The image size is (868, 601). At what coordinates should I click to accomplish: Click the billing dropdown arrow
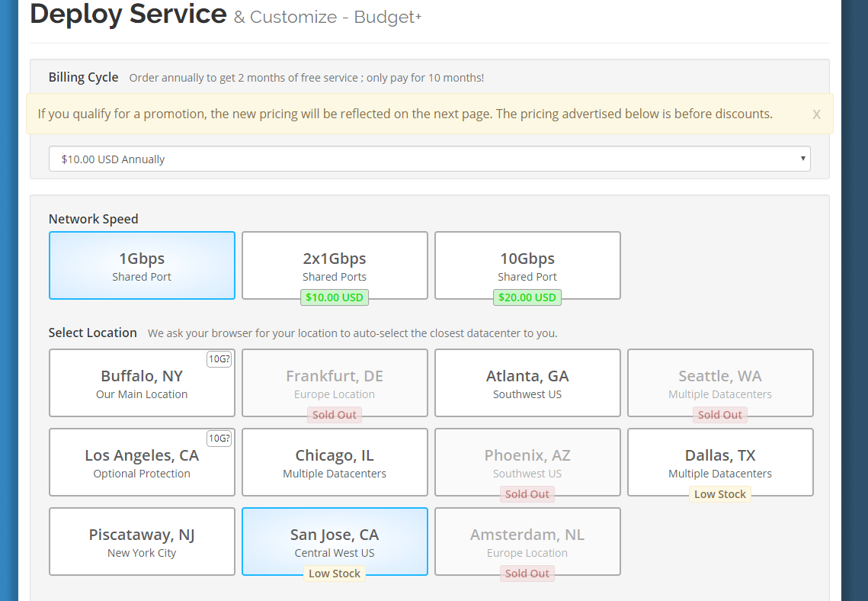click(802, 159)
